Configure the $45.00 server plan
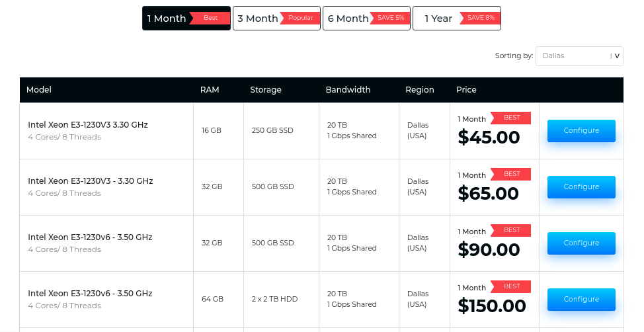The height and width of the screenshot is (332, 644). pos(581,131)
